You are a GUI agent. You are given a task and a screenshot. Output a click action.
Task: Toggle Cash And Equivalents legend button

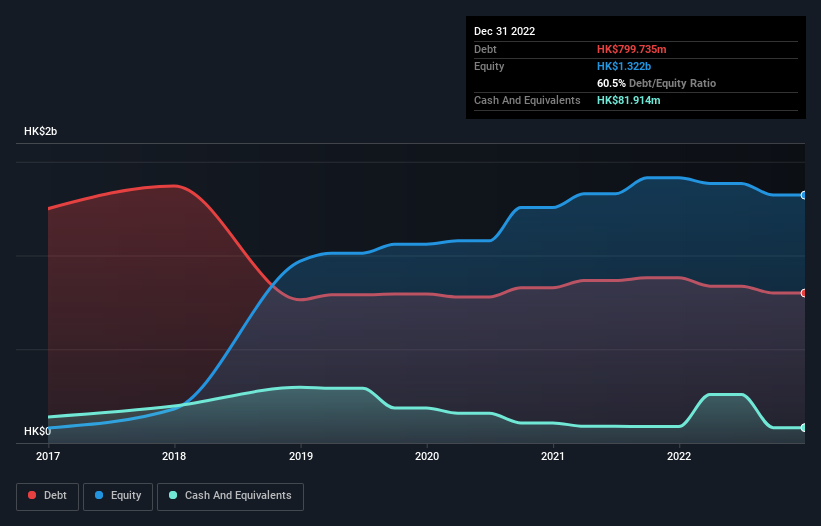pos(230,496)
